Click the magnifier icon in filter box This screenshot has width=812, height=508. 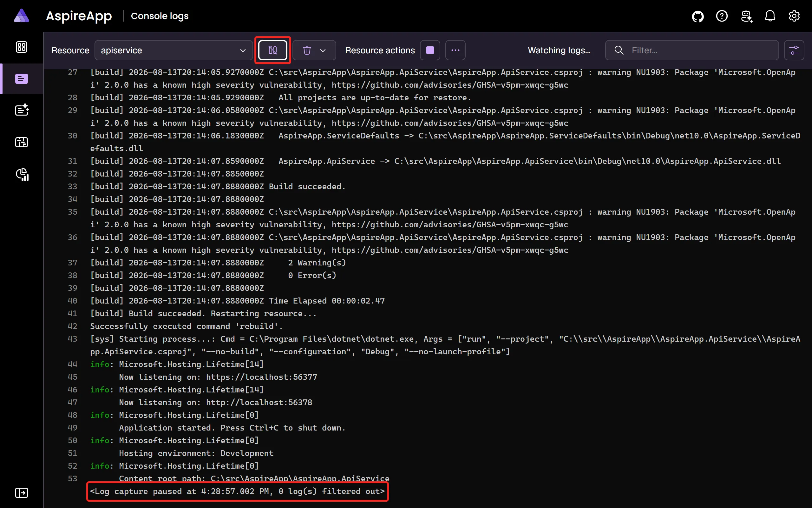coord(619,50)
